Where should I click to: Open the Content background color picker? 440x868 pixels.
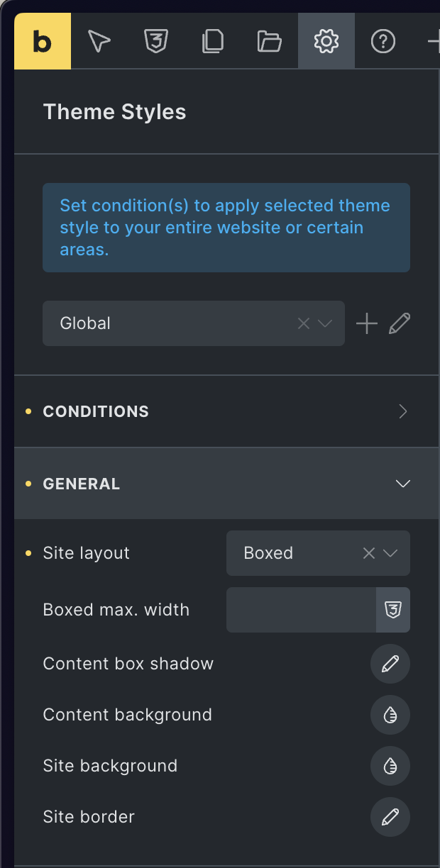tap(390, 715)
